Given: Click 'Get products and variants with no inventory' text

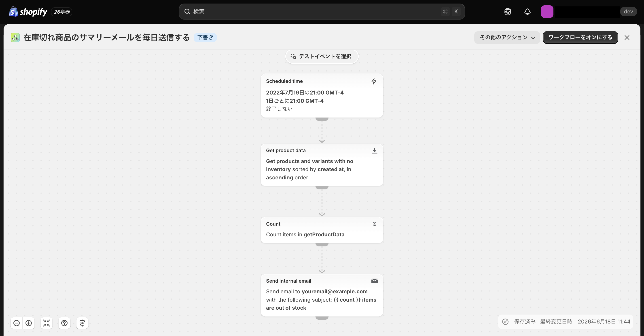Looking at the screenshot, I should (x=309, y=165).
